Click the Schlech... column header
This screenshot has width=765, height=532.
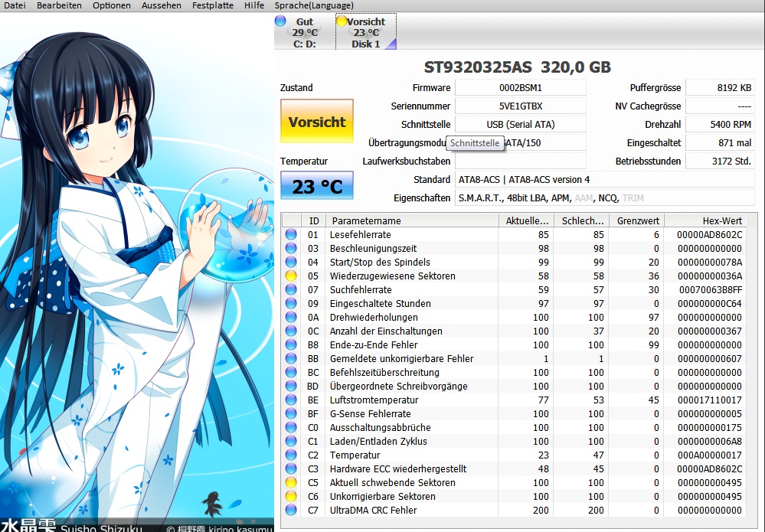click(582, 220)
